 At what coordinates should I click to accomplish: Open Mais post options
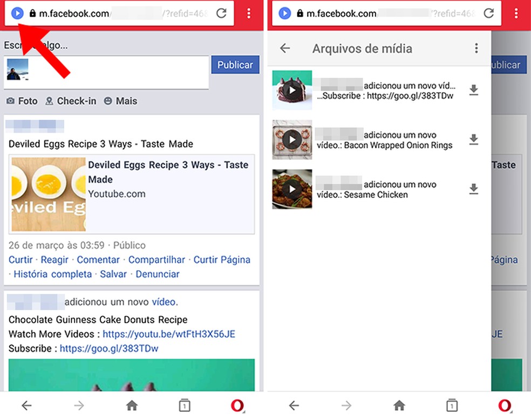click(x=120, y=101)
